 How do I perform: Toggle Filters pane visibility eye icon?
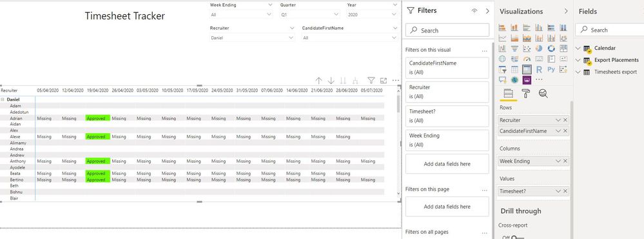click(x=474, y=11)
